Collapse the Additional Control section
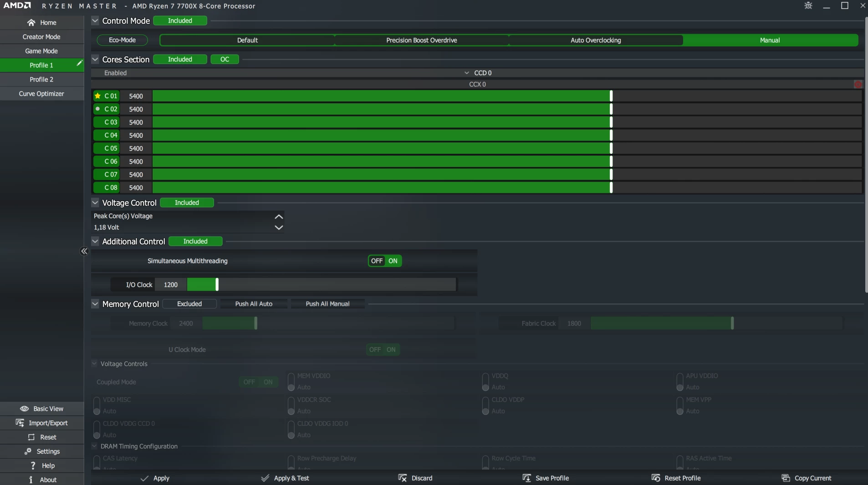This screenshot has height=485, width=868. click(95, 241)
